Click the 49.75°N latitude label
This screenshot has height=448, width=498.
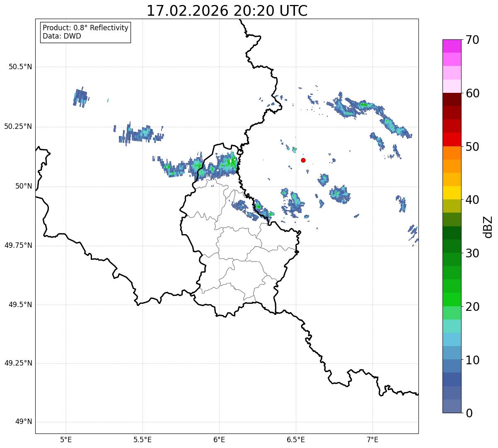pyautogui.click(x=18, y=245)
